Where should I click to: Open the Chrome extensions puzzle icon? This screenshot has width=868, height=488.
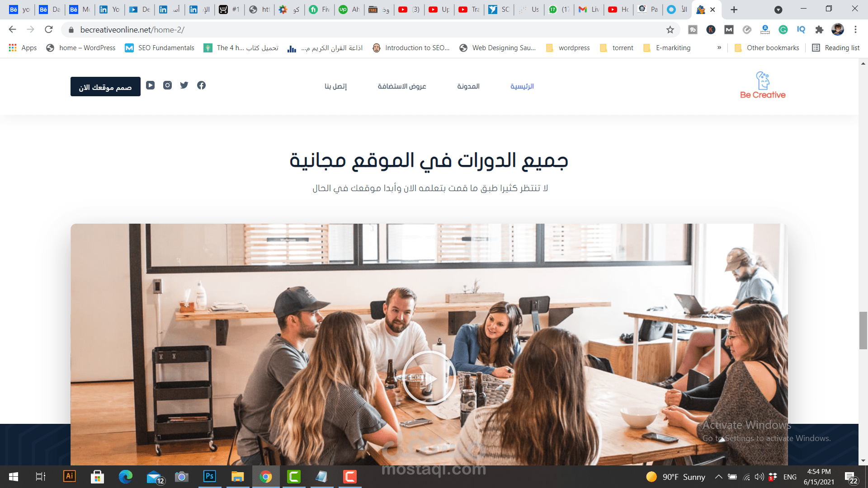pyautogui.click(x=819, y=30)
